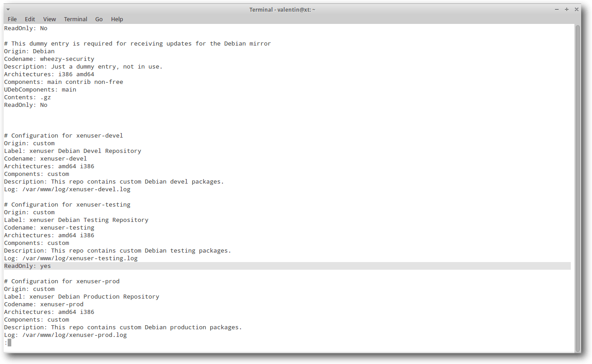This screenshot has height=364, width=592.
Task: Click production packages Description line
Action: 123,327
